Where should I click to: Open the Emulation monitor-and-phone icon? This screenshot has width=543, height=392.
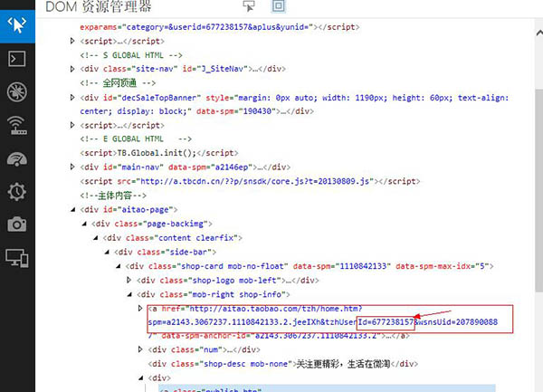click(16, 258)
